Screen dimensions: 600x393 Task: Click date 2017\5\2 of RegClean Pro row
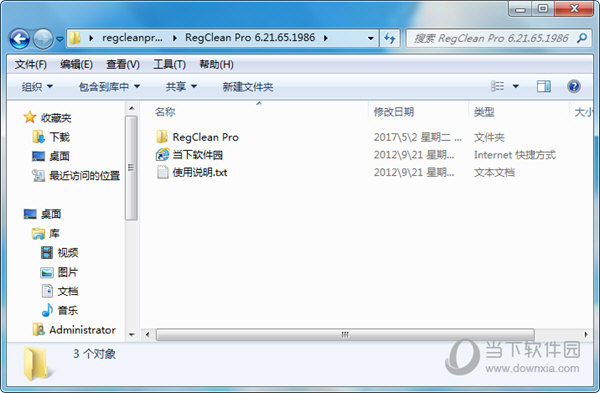click(x=418, y=137)
